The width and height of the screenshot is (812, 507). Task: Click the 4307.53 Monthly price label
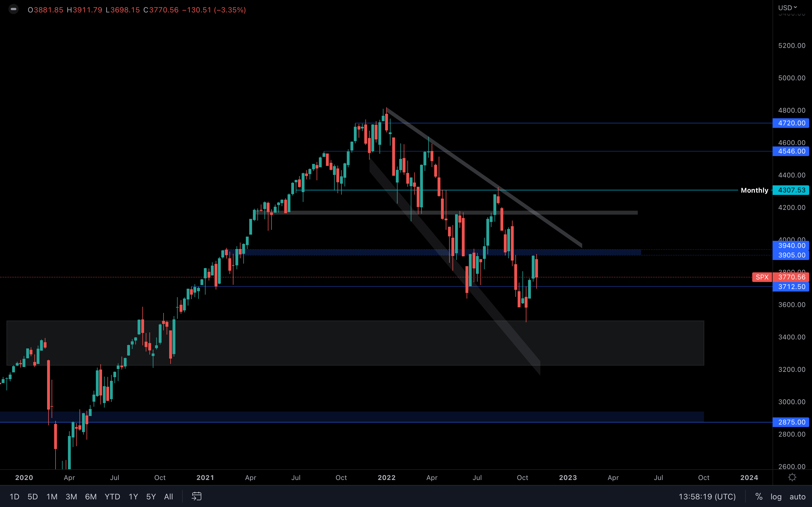pyautogui.click(x=791, y=190)
